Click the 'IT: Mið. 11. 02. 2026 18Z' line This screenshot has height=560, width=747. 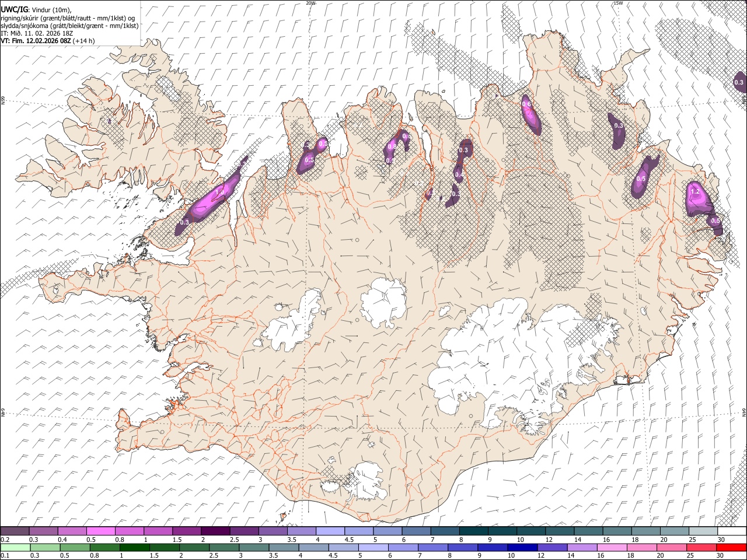[x=37, y=33]
